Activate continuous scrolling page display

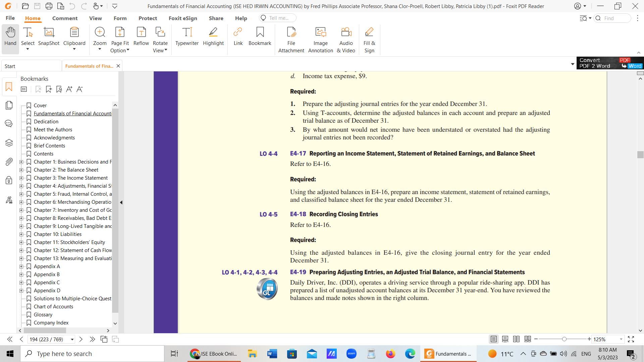[x=505, y=339]
